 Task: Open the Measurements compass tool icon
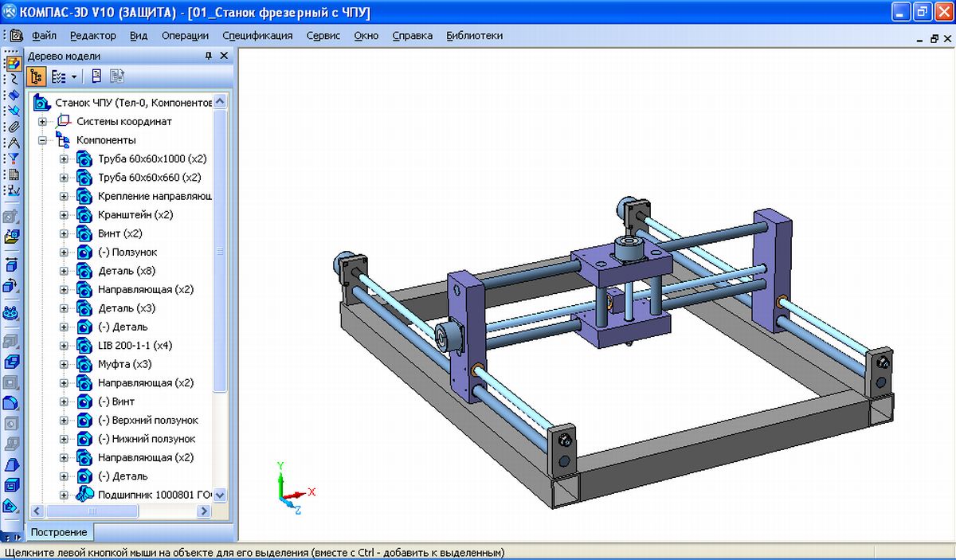click(x=12, y=143)
